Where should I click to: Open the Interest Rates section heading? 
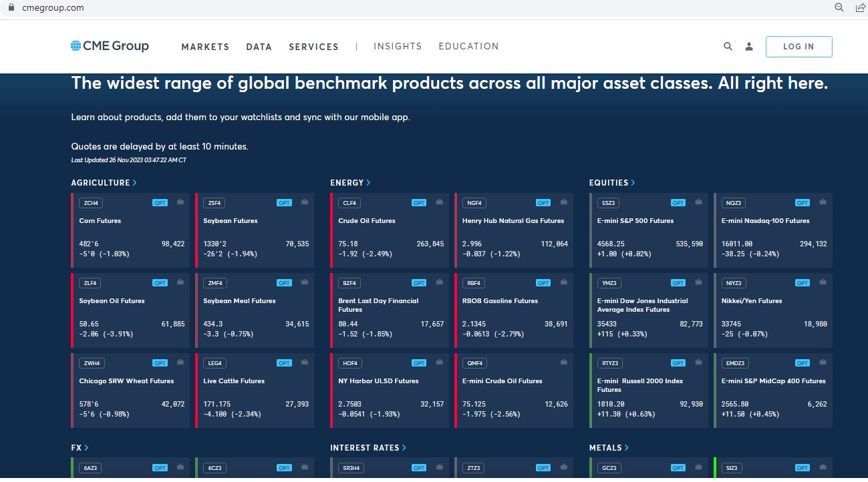click(x=365, y=448)
